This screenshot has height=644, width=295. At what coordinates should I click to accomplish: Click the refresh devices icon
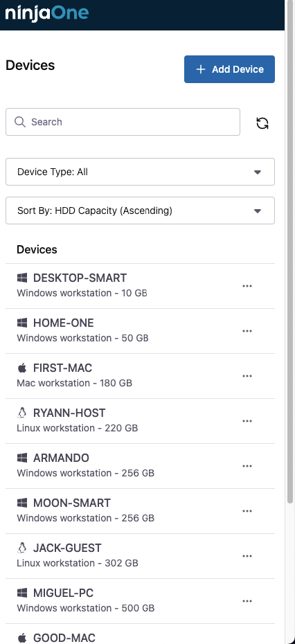click(262, 123)
